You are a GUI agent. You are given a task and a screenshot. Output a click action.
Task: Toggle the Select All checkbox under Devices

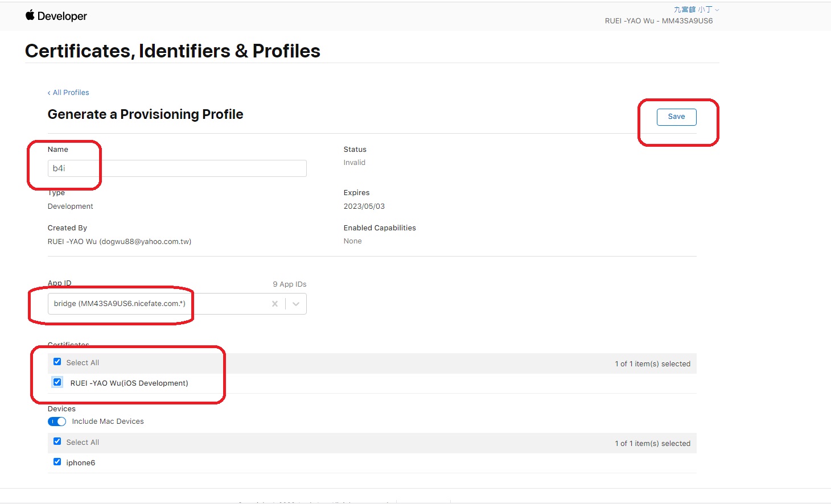(x=57, y=441)
